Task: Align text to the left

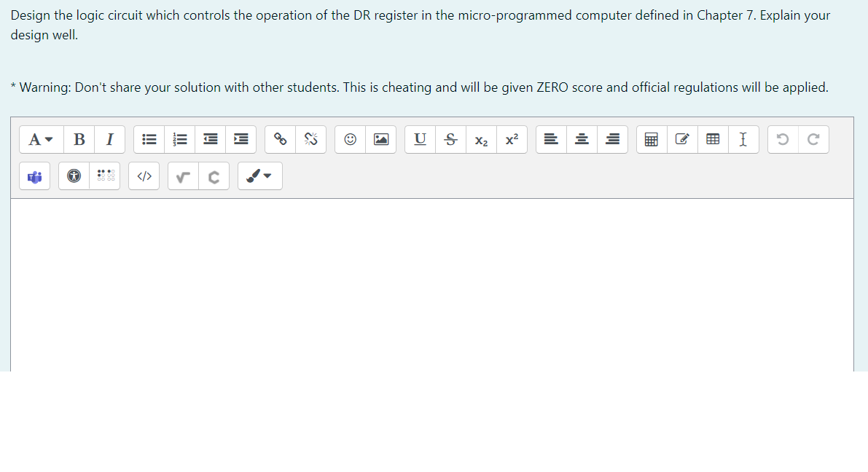Action: [x=552, y=139]
